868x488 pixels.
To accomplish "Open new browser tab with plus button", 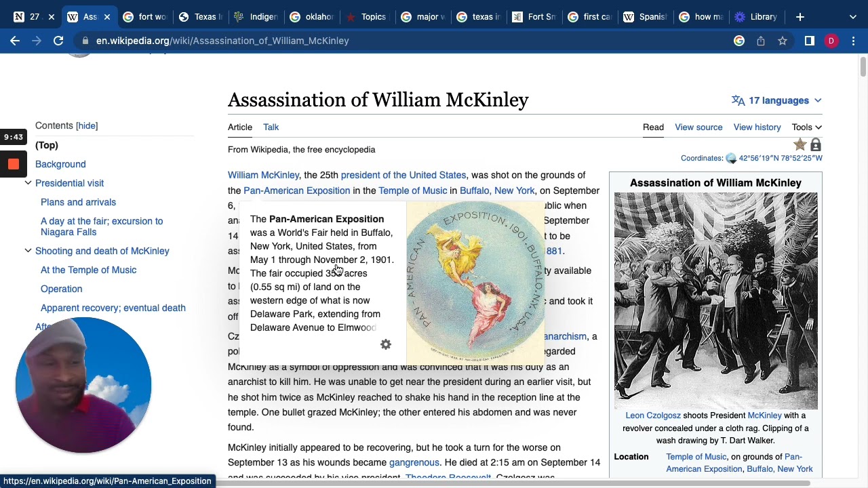I will 800,17.
